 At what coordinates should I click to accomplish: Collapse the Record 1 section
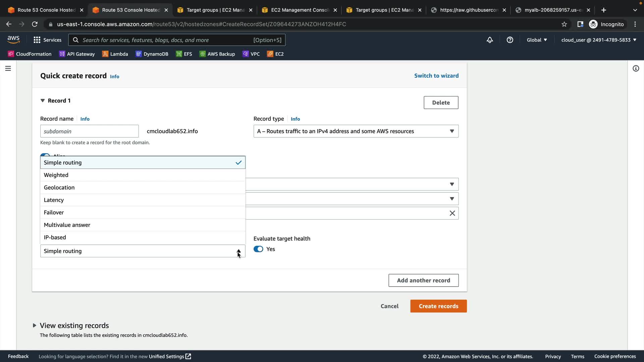pyautogui.click(x=43, y=101)
